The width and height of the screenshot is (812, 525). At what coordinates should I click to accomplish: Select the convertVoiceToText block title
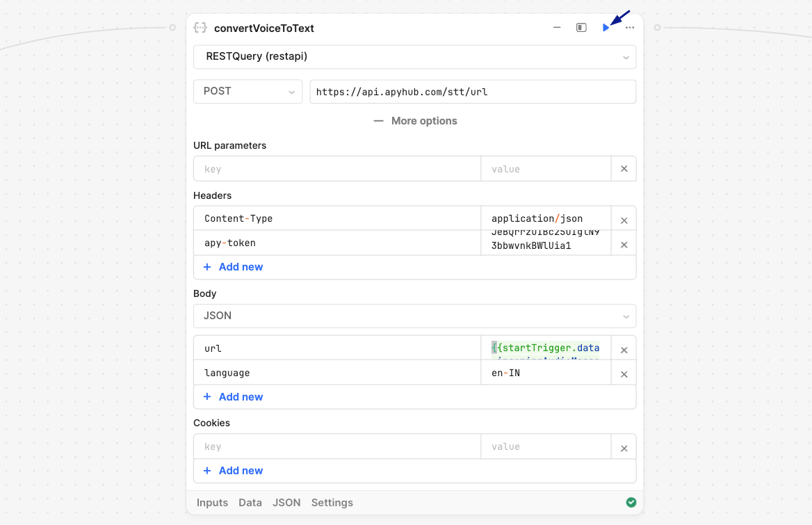click(x=264, y=29)
